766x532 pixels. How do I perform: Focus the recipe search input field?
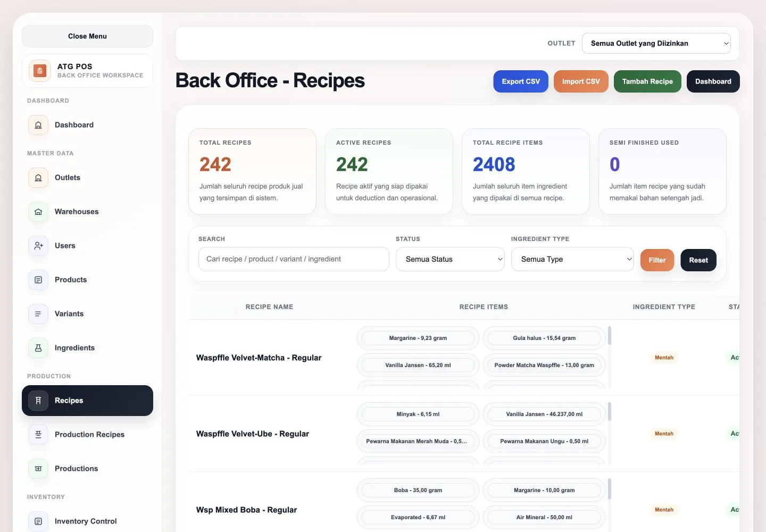coord(294,259)
